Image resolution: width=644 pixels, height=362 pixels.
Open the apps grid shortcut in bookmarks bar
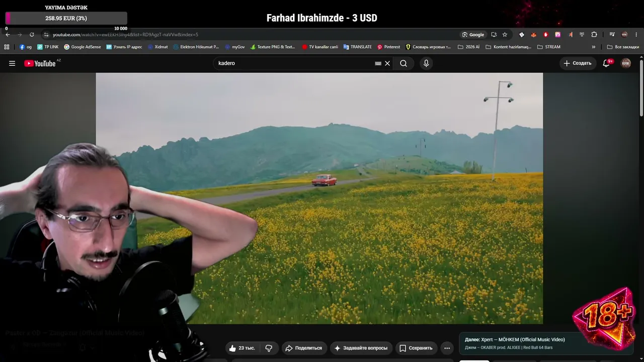coord(7,47)
